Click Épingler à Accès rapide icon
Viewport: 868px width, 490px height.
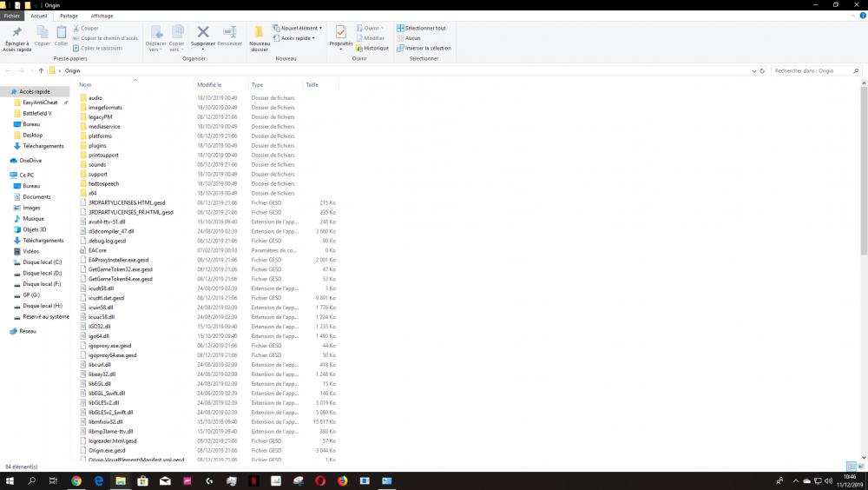tap(16, 33)
